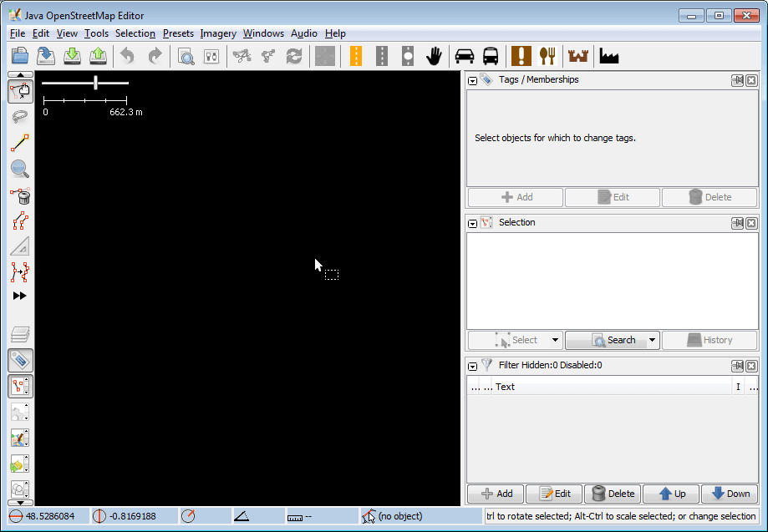Click the restaurant fork and knife preset
Screen dimensions: 768x532
click(547, 56)
